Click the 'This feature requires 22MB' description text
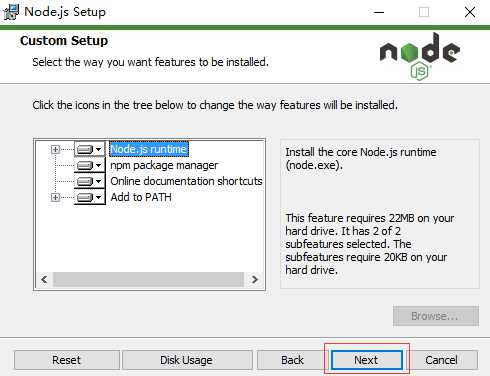 click(370, 244)
